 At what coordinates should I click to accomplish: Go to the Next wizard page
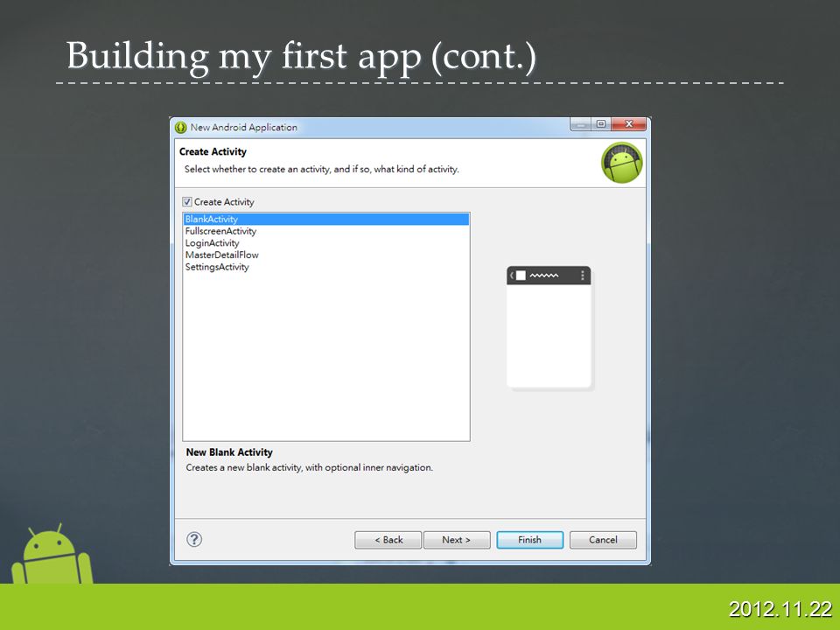point(457,540)
